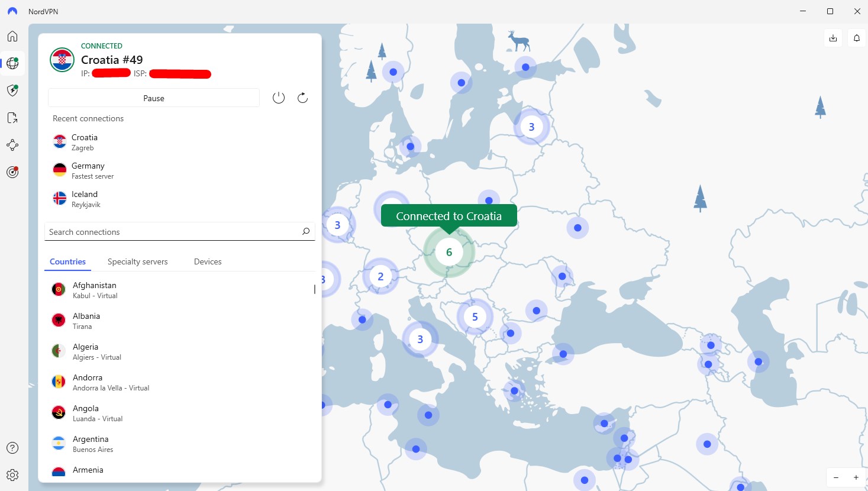Click the green cluster marker labeled 6

[449, 253]
